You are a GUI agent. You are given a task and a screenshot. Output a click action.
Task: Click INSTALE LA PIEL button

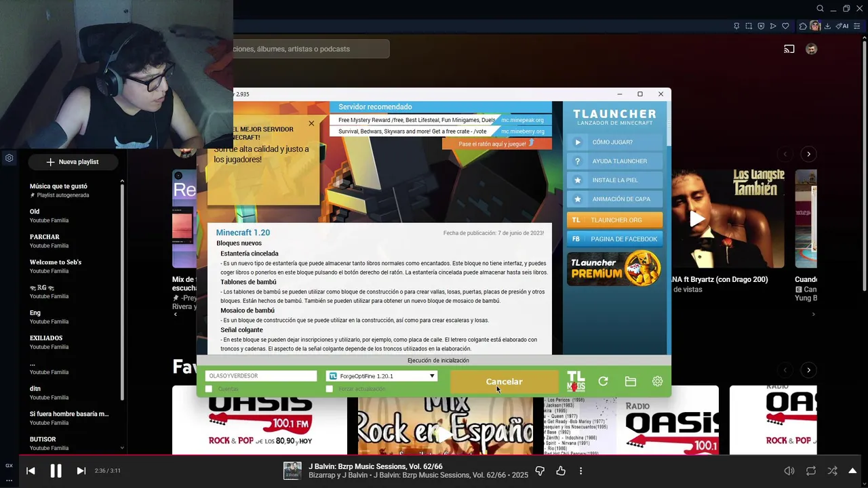click(x=614, y=180)
